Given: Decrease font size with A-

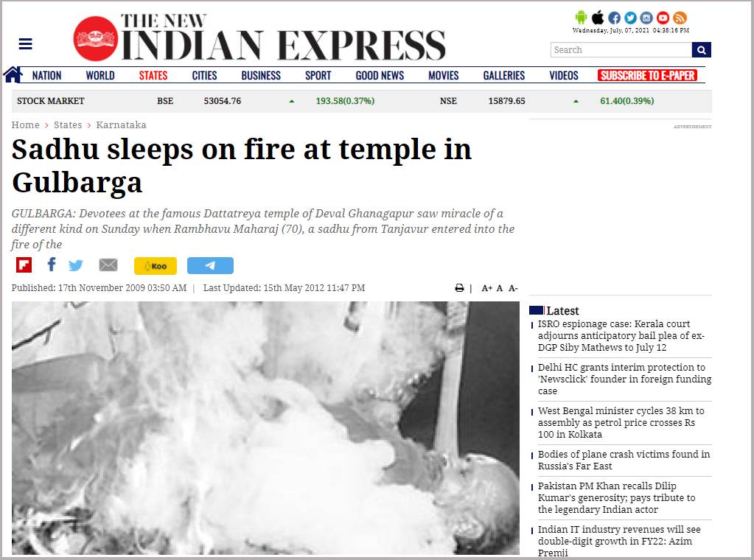Looking at the screenshot, I should pyautogui.click(x=513, y=288).
